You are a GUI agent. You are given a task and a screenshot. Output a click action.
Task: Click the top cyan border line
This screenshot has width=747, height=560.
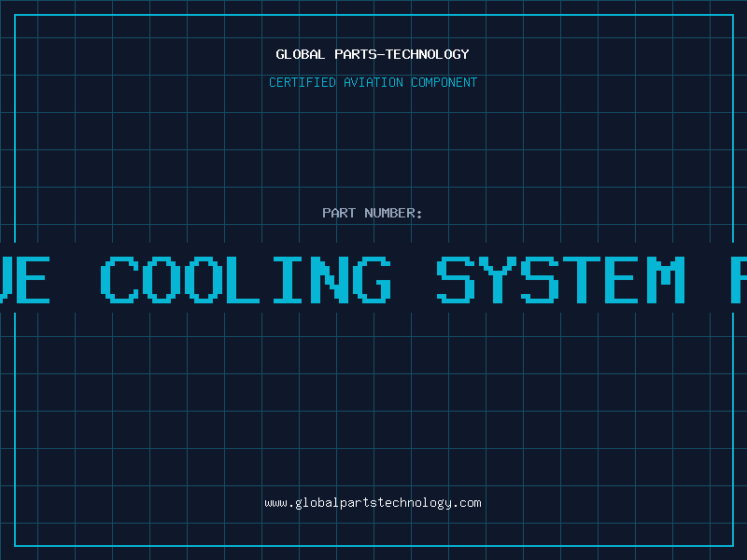pyautogui.click(x=373, y=15)
